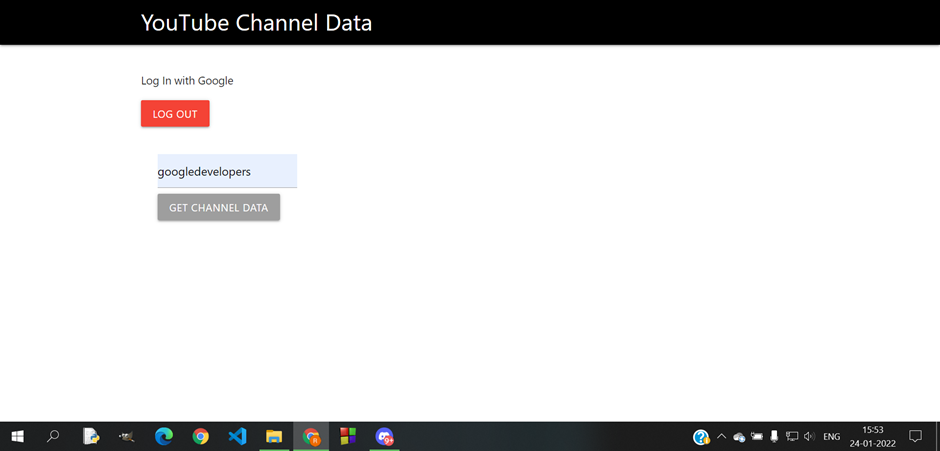This screenshot has width=940, height=451.
Task: Click the red LOG OUT button
Action: [x=175, y=114]
